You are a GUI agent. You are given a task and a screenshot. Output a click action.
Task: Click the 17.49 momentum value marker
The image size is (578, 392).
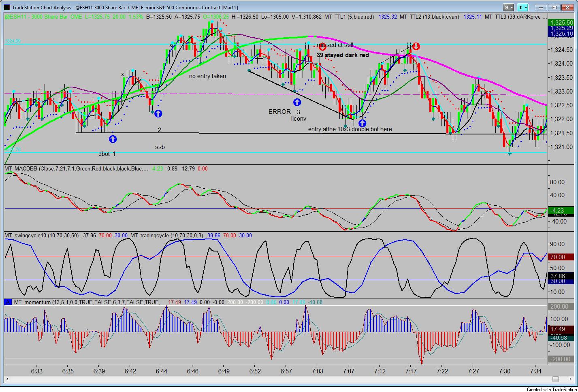coord(561,329)
